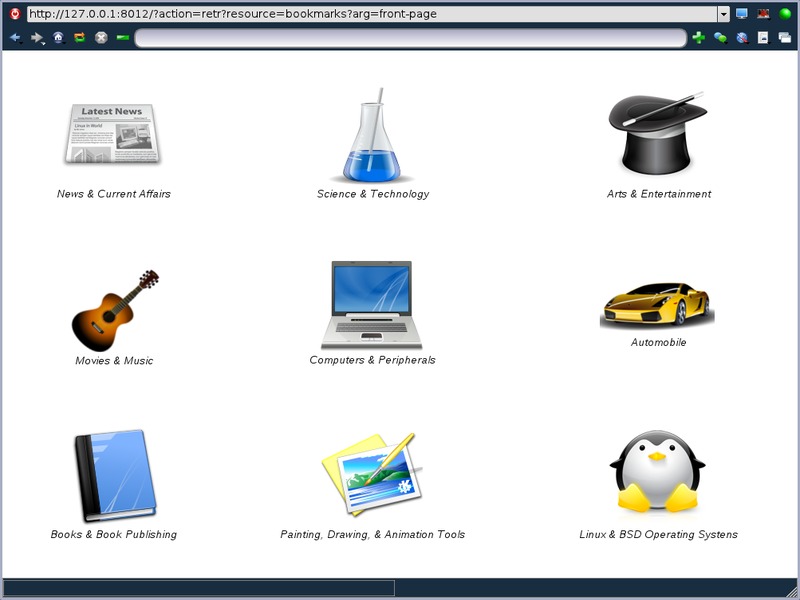The width and height of the screenshot is (800, 600).
Task: Expand the URL address bar dropdown
Action: pyautogui.click(x=723, y=14)
